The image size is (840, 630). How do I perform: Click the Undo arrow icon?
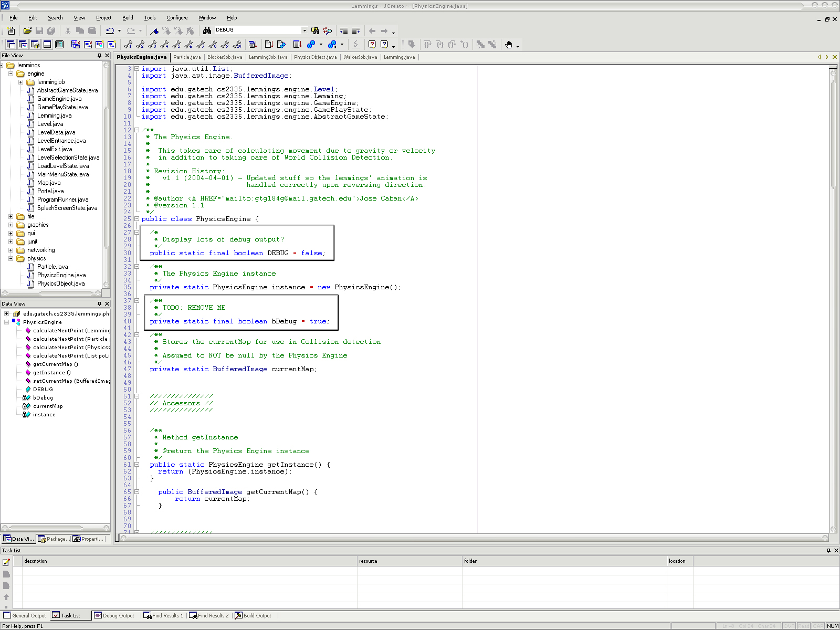coord(110,31)
